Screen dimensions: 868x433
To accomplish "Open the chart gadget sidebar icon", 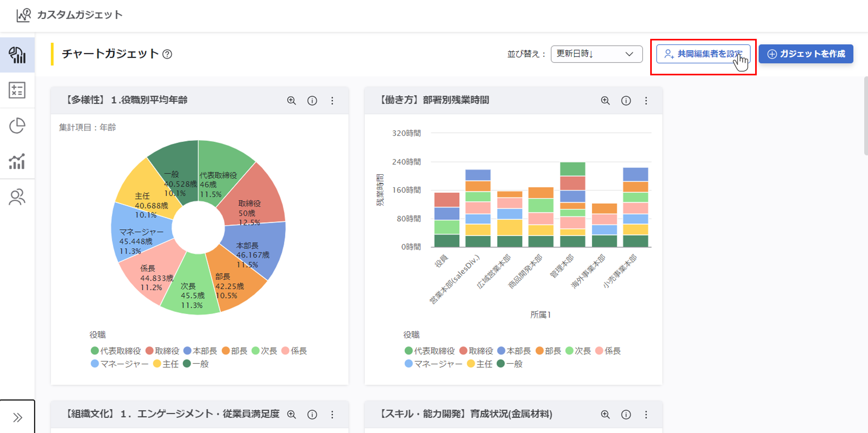I will click(x=17, y=55).
